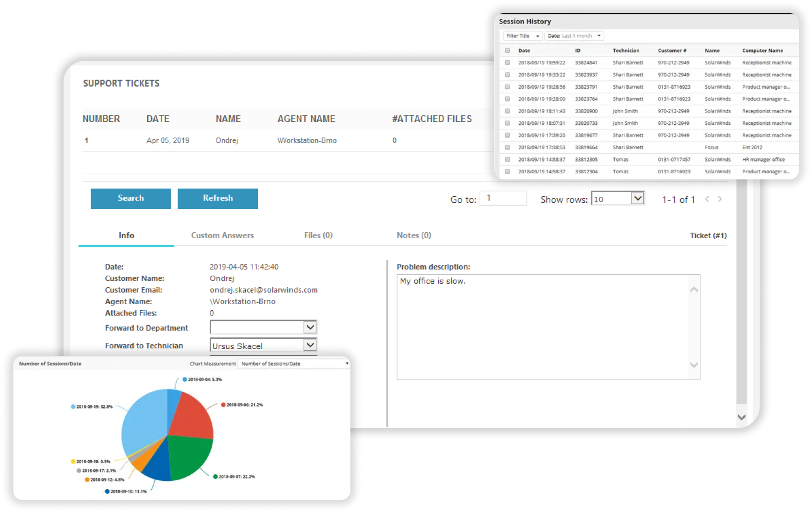This screenshot has height=513, width=812.
Task: Expand the Forward to Technician dropdown
Action: (x=310, y=345)
